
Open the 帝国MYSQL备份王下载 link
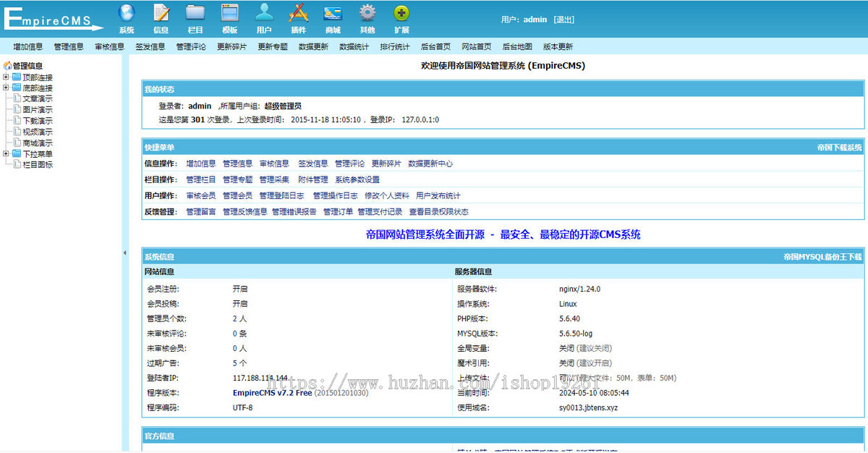823,257
